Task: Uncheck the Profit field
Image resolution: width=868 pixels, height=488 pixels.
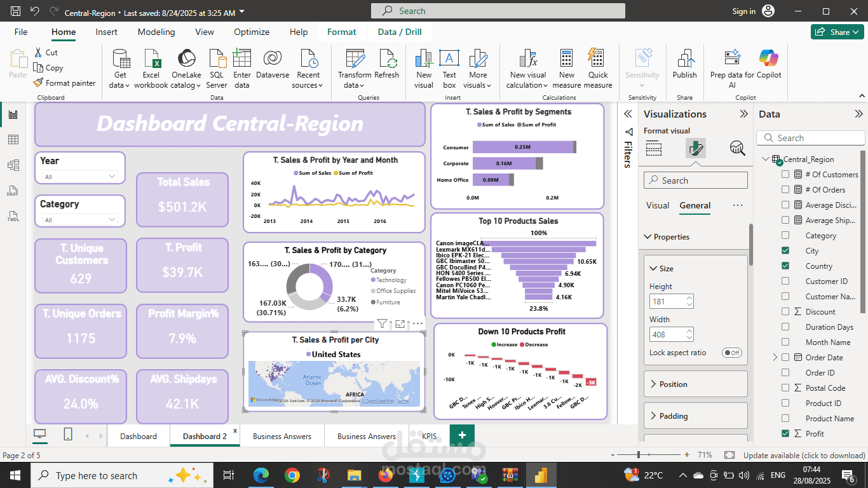Action: pos(785,434)
